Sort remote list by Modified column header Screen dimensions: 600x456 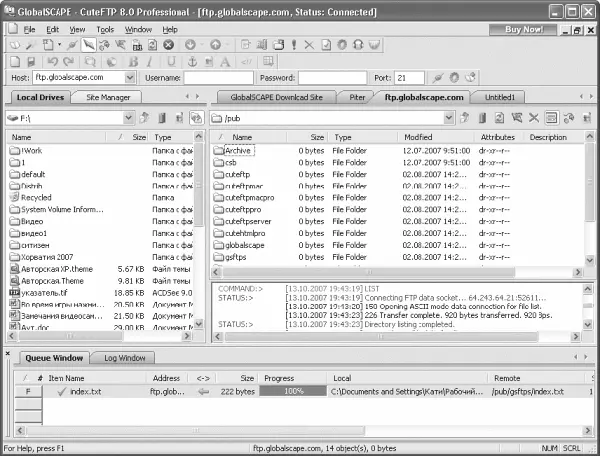coord(436,137)
